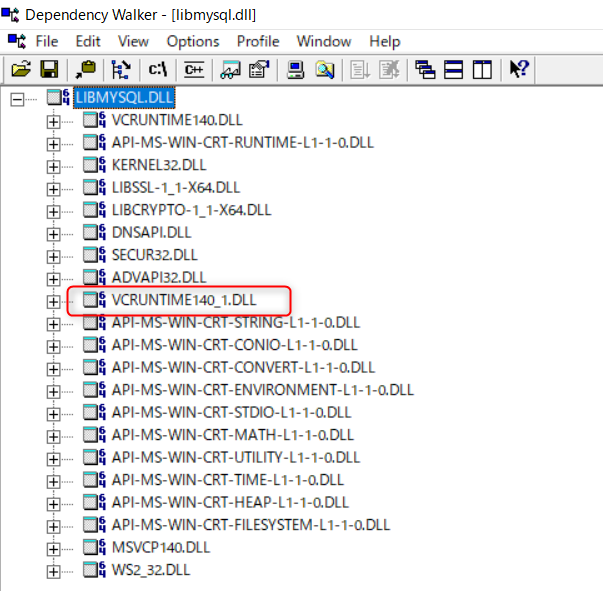Select API-MS-WIN-CRT-ENVIRONMENT-L1-1-0.DLL entry
The image size is (603, 591).
(x=263, y=390)
